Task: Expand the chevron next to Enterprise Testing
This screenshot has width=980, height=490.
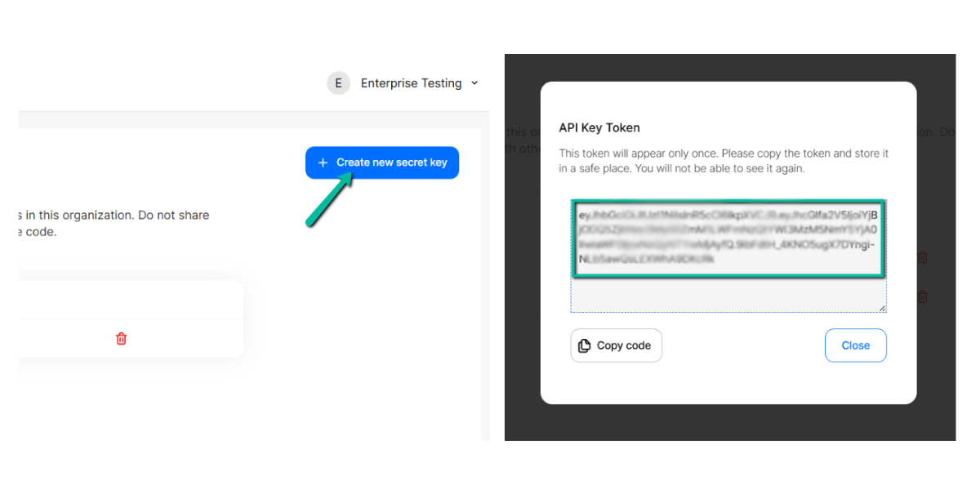Action: coord(474,82)
